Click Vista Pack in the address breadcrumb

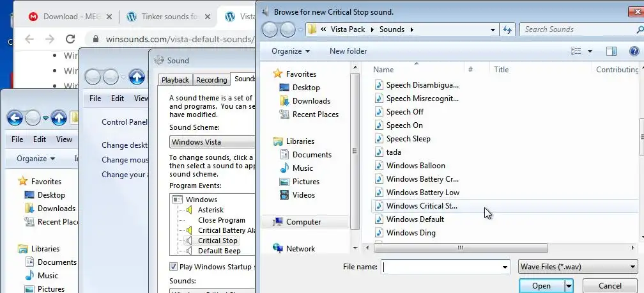pyautogui.click(x=348, y=29)
